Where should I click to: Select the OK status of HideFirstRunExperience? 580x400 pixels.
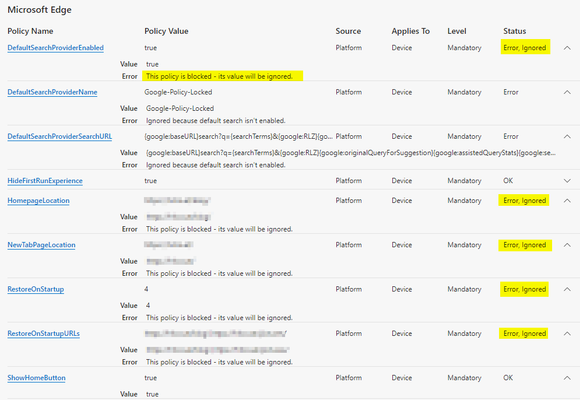(508, 181)
